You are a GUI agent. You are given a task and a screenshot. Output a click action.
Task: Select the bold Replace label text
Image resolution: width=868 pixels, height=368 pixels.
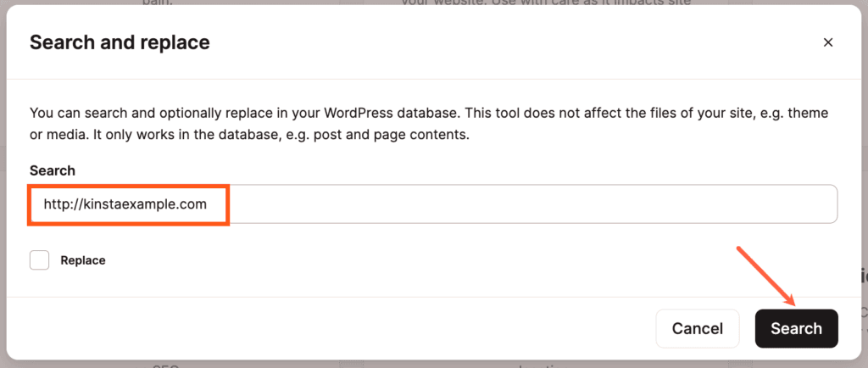[83, 260]
